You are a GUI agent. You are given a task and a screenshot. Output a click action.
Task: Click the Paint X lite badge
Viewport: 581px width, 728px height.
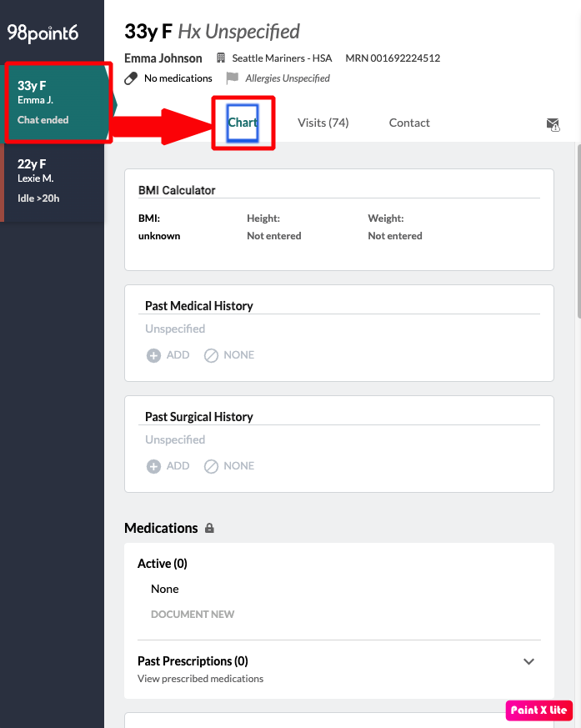tap(538, 710)
